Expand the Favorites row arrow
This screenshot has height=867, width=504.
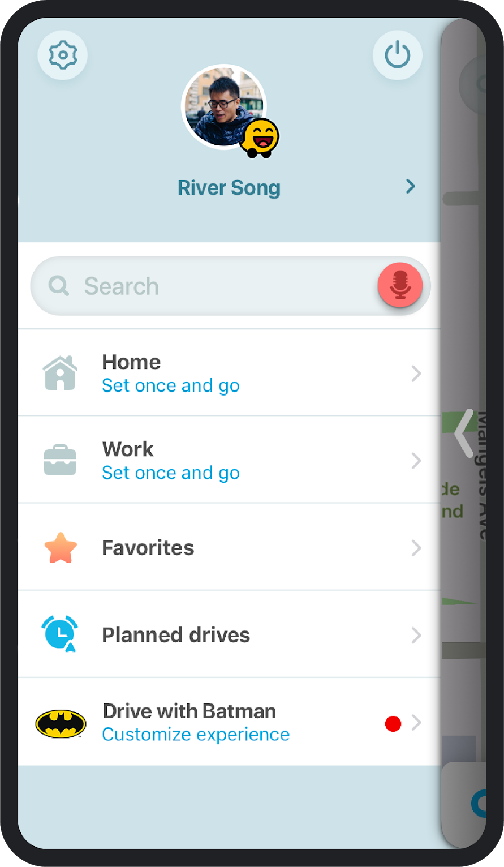point(416,548)
